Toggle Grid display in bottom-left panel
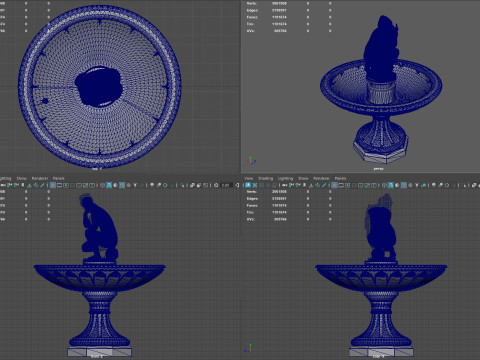480x360 pixels. pyautogui.click(x=52, y=185)
